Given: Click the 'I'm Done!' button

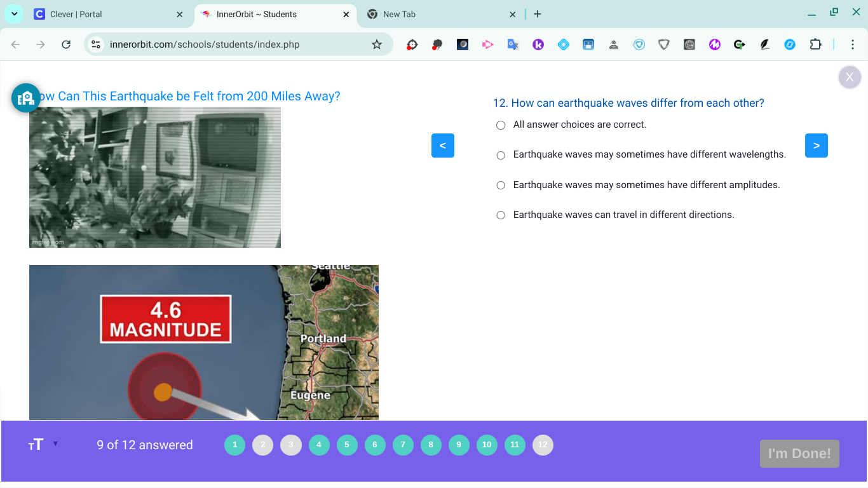Looking at the screenshot, I should (x=799, y=453).
